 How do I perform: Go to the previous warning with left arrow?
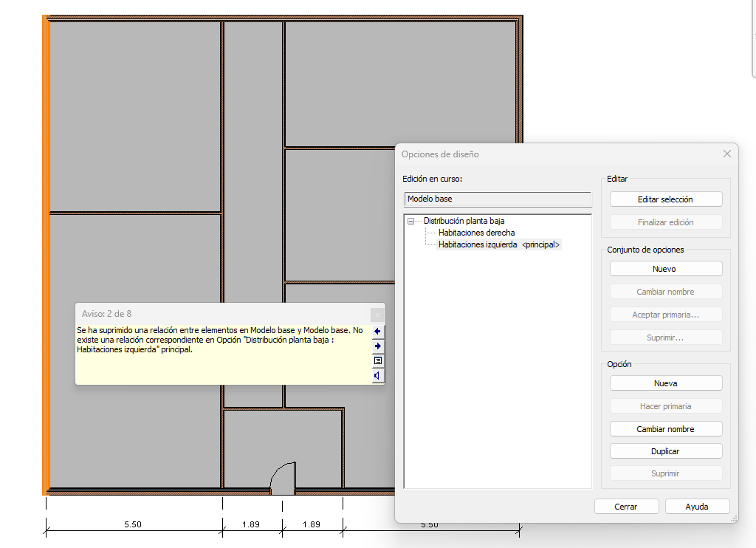point(378,332)
